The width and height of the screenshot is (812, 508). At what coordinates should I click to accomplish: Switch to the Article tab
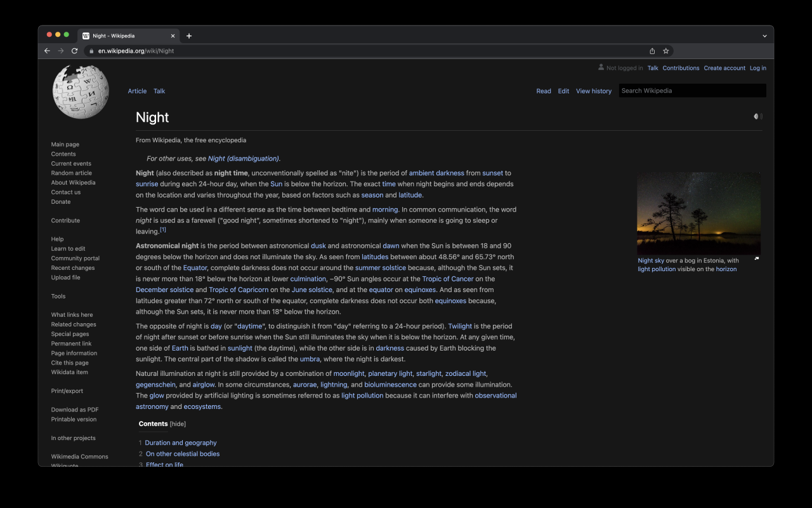click(x=137, y=91)
